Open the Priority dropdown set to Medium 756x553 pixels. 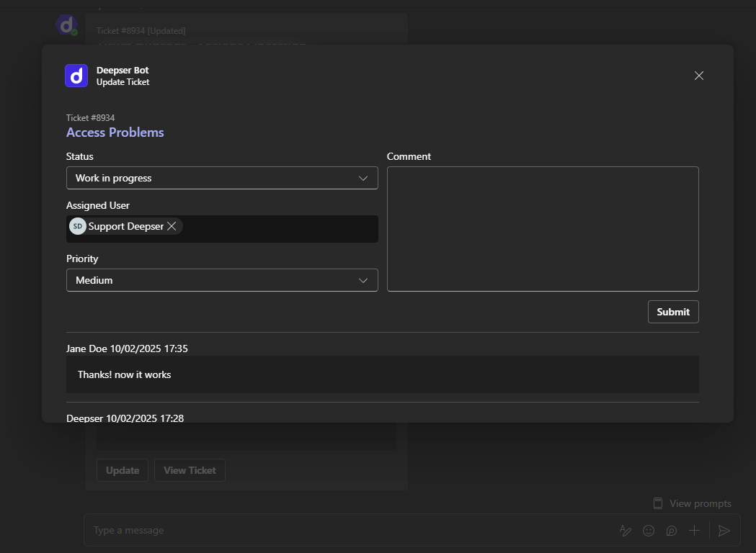pos(222,280)
